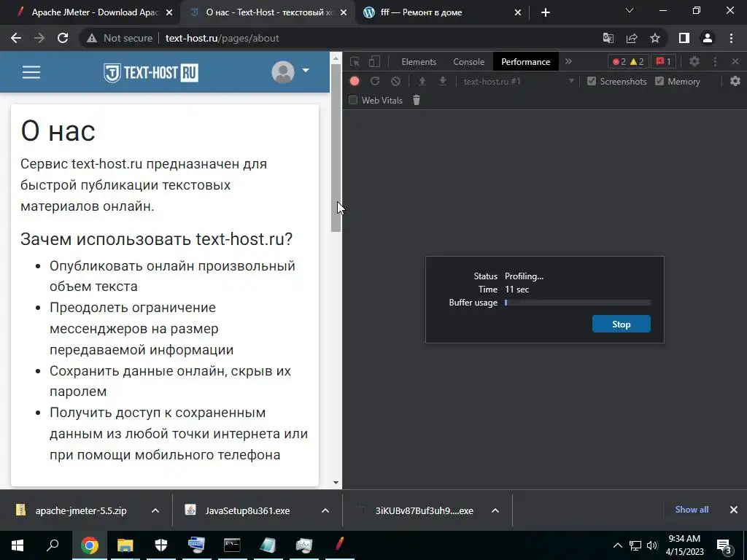Expand options for 3iKUBv87Buf3uh9 exe download
Screen dimensions: 747x560
495,510
